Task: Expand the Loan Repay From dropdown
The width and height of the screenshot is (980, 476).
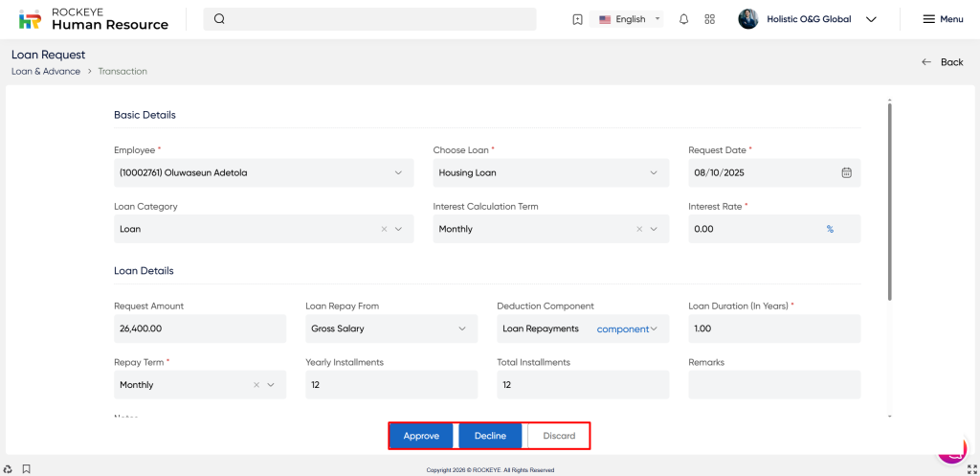Action: pyautogui.click(x=462, y=329)
